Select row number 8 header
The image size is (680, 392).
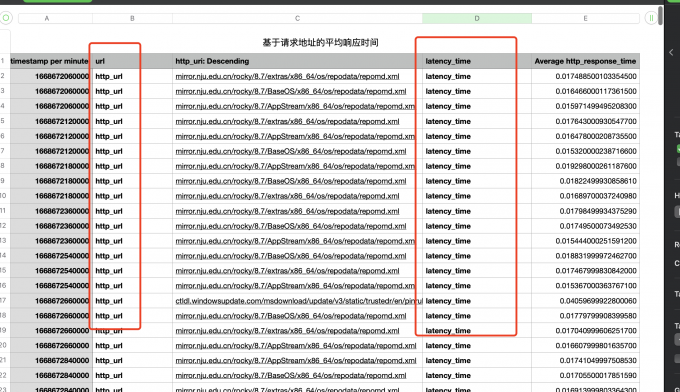3,166
